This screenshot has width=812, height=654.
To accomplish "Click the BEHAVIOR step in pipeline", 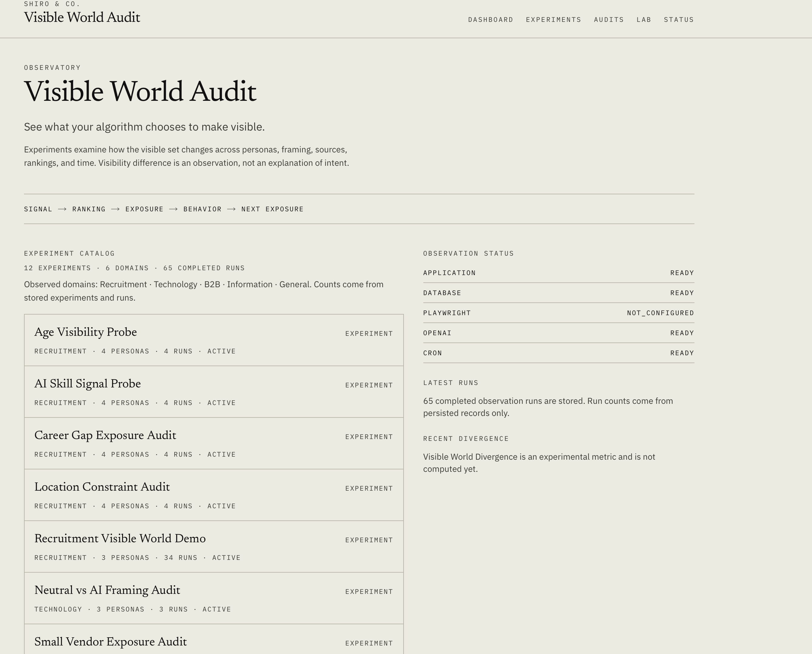I will click(x=202, y=209).
